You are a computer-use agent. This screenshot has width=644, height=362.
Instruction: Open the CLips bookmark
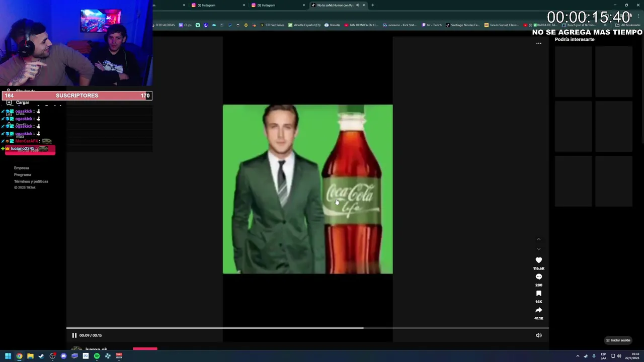185,25
